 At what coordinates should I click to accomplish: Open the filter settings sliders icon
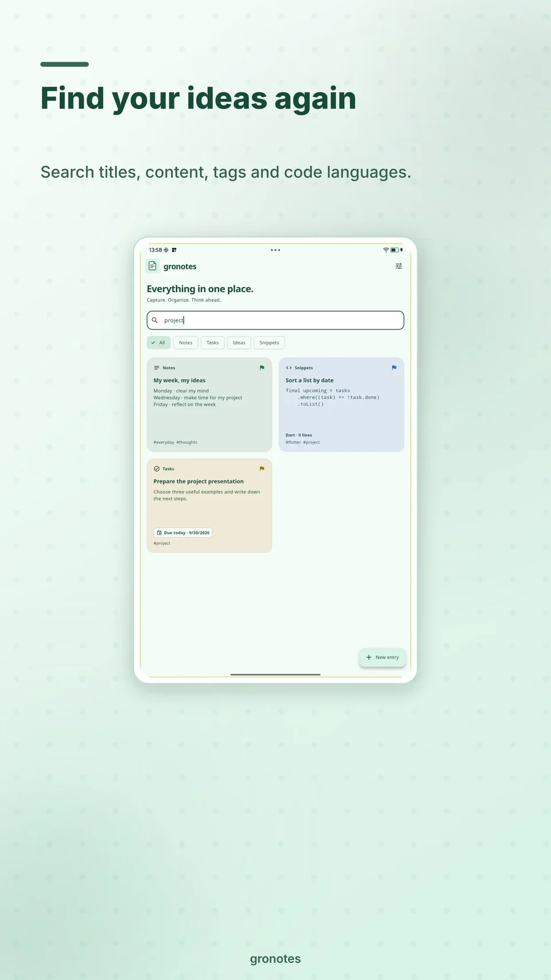[x=399, y=266]
